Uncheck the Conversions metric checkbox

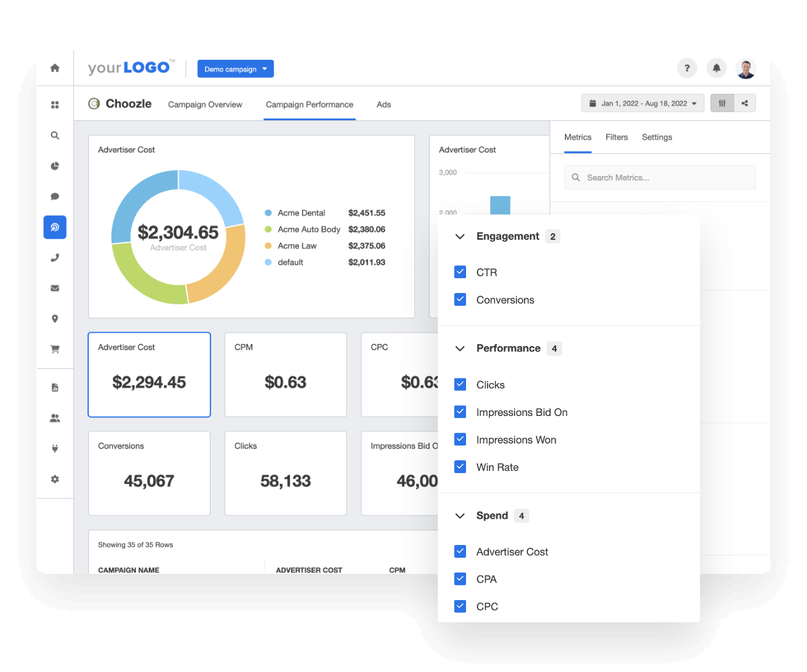click(x=460, y=299)
